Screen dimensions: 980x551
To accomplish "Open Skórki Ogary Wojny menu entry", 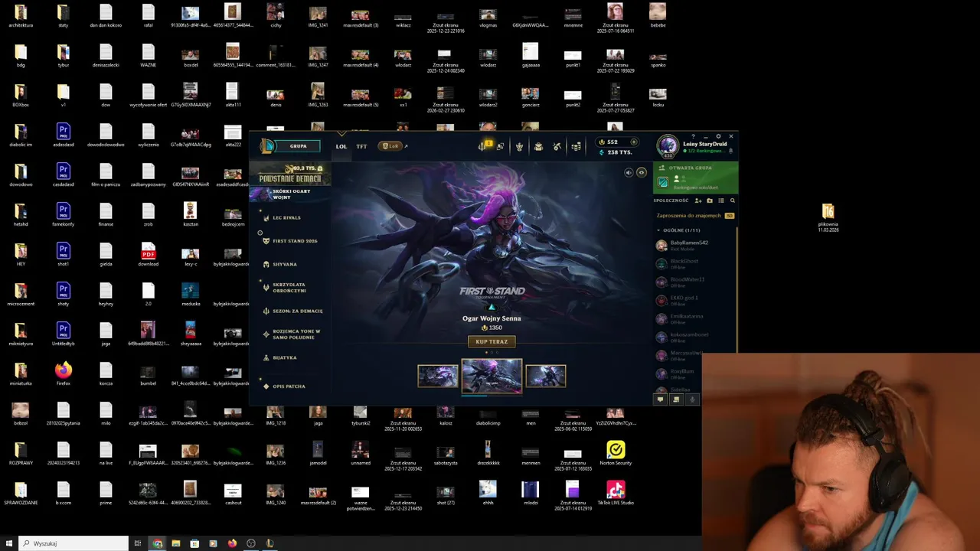I will 290,194.
